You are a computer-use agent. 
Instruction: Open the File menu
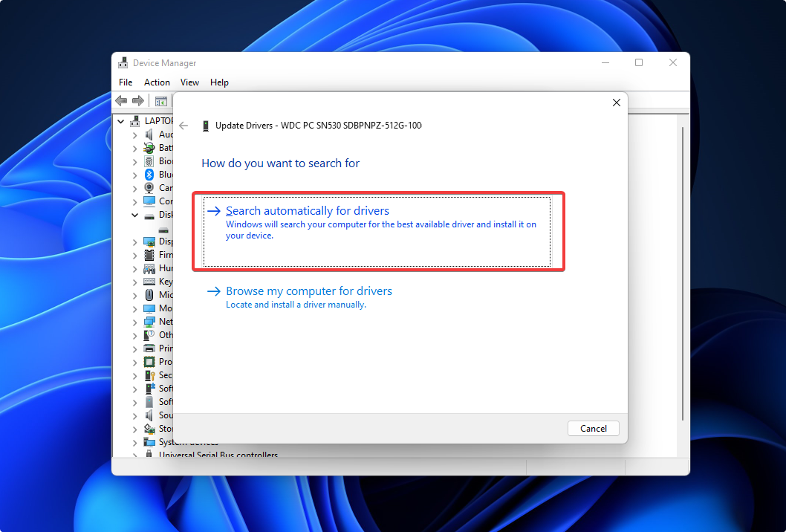(126, 82)
